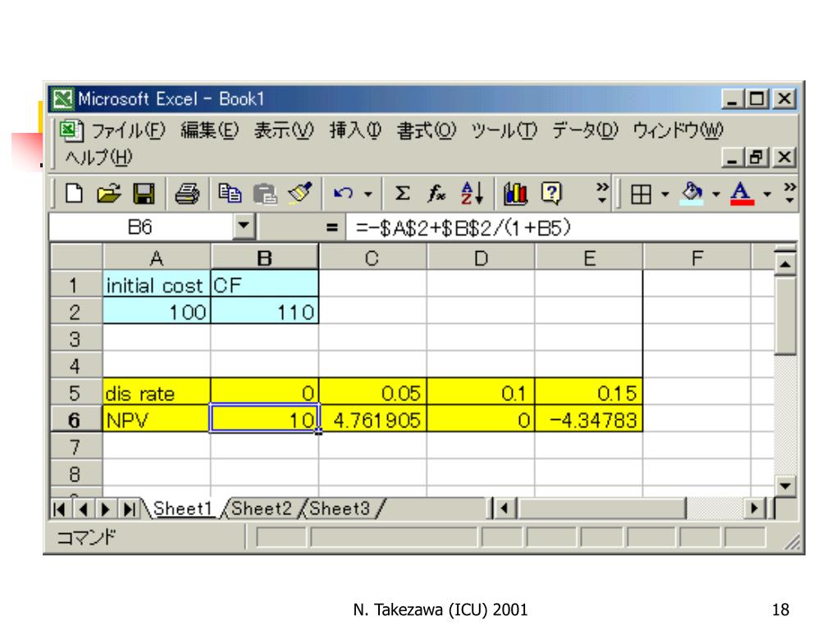Select cell C6 containing 4.761905
Image resolution: width=840 pixels, height=630 pixels.
(x=372, y=421)
